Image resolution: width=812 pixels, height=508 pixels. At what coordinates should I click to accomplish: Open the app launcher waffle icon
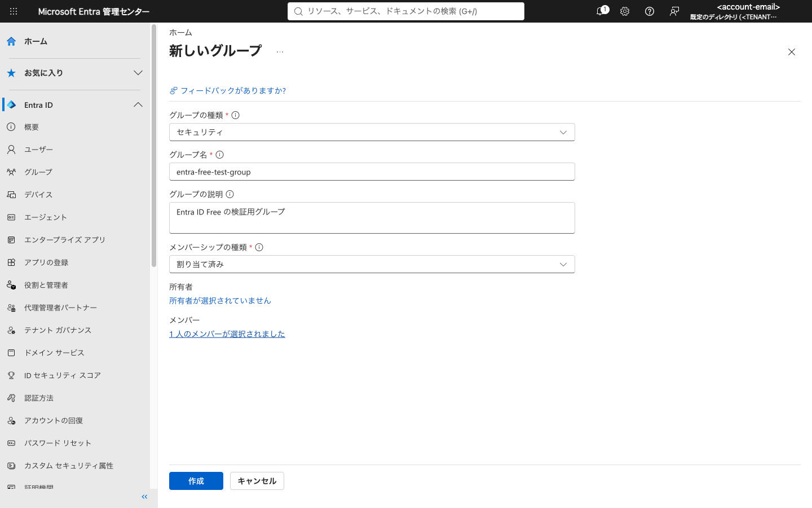pos(14,11)
